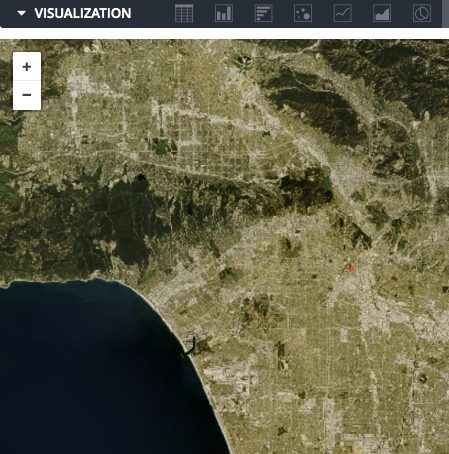Screen dimensions: 449x454
Task: Click the orange data point marker
Action: coord(352,269)
